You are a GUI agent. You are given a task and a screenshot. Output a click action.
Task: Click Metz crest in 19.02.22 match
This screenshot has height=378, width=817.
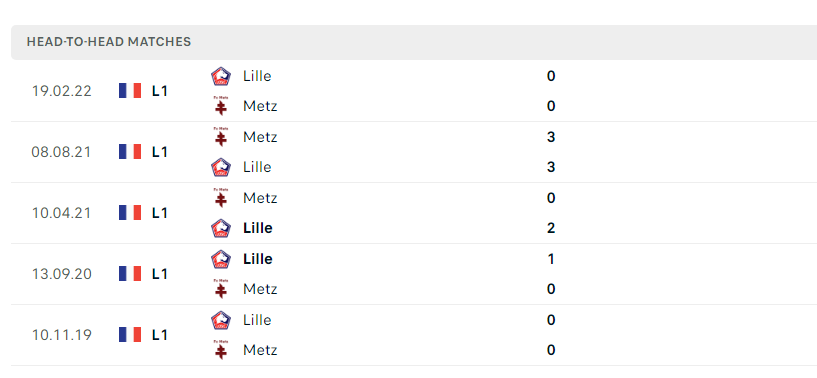pos(221,106)
